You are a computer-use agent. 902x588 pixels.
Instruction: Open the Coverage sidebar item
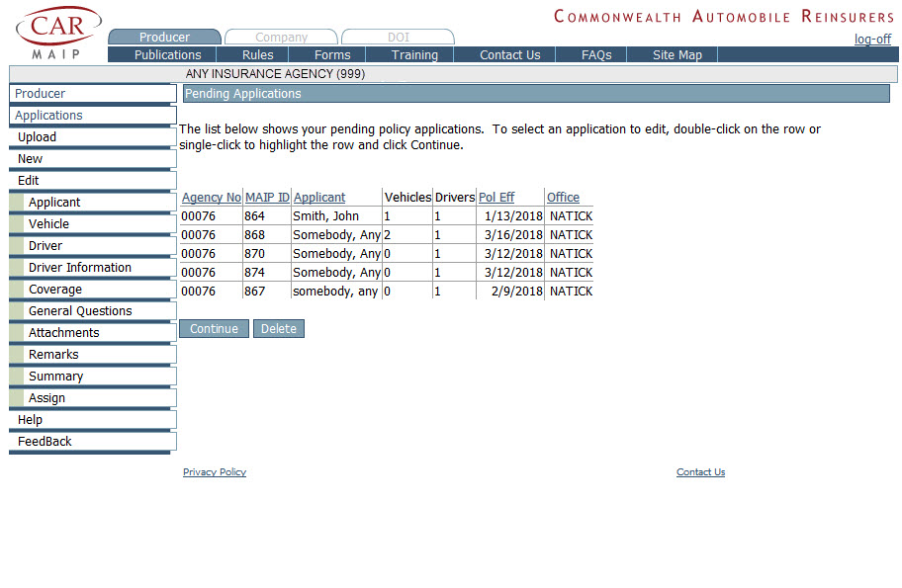(x=55, y=290)
